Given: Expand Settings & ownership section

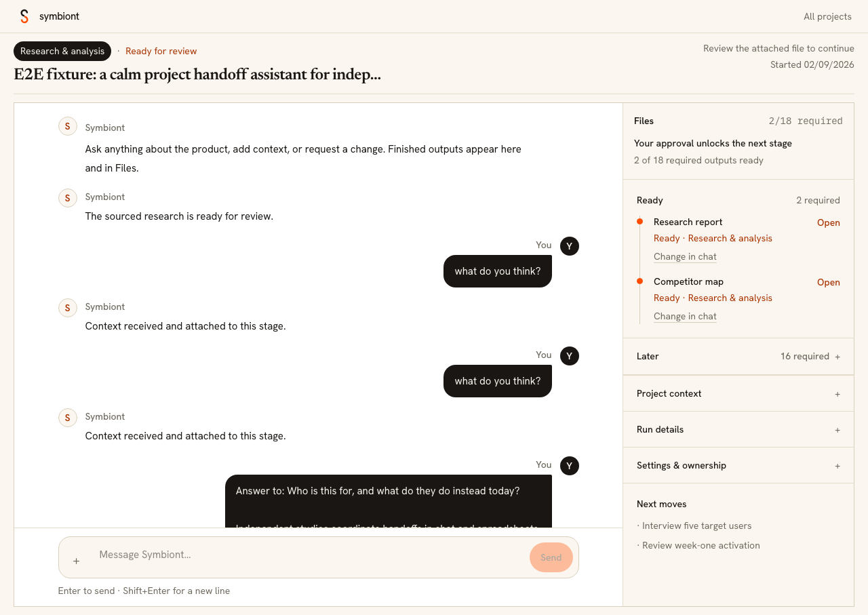Looking at the screenshot, I should [738, 465].
